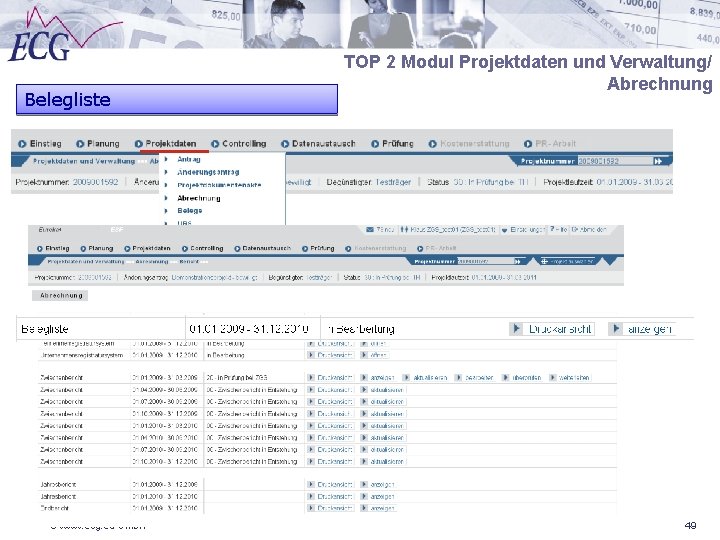The height and width of the screenshot is (540, 720).
Task: Click aktualisieren for Zwischenbericht in Prüfung bei ZGS
Action: point(425,378)
